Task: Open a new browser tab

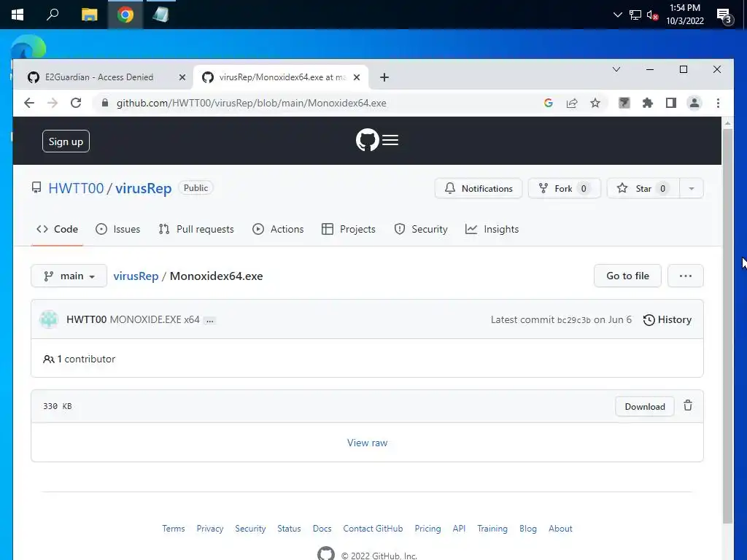Action: click(384, 77)
